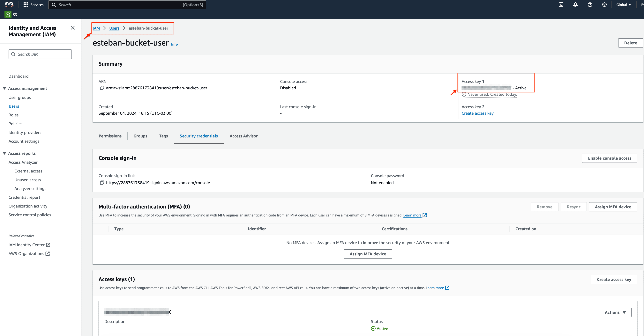Image resolution: width=644 pixels, height=336 pixels.
Task: Click the AWS logo home icon
Action: [9, 4]
